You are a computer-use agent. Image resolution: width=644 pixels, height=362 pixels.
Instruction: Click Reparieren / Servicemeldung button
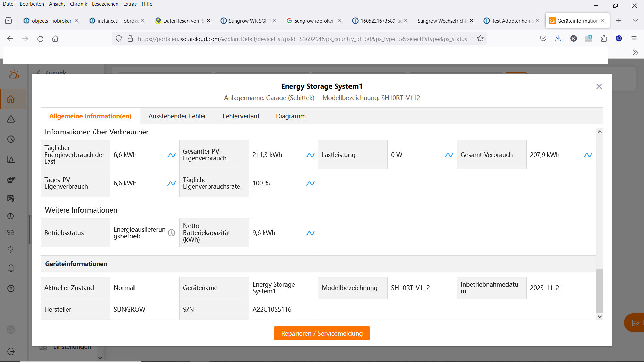point(322,333)
